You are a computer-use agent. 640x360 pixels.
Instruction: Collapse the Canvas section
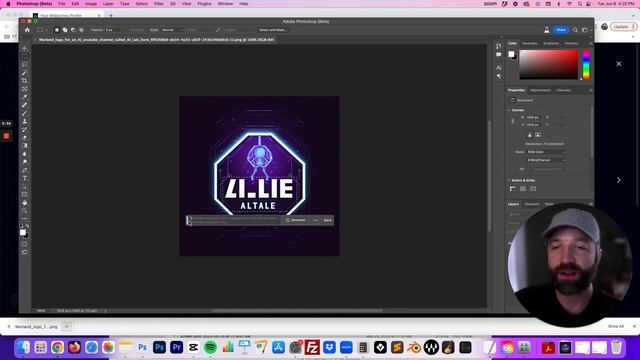[509, 110]
